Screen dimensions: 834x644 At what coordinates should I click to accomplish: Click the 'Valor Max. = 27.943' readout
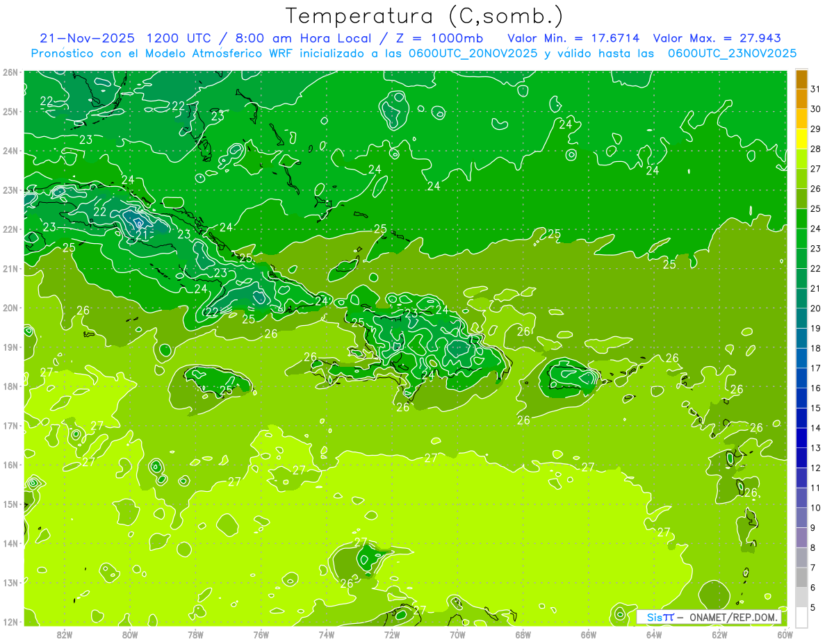pyautogui.click(x=717, y=38)
